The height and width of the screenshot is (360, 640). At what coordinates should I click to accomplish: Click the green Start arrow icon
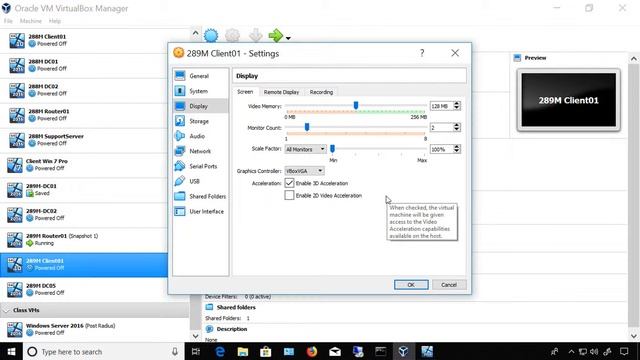click(276, 36)
